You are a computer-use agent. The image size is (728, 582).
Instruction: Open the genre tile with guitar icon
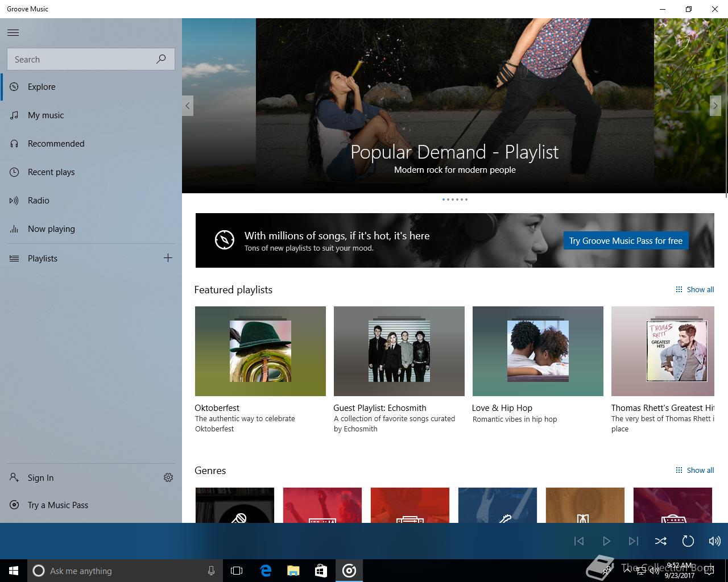498,505
